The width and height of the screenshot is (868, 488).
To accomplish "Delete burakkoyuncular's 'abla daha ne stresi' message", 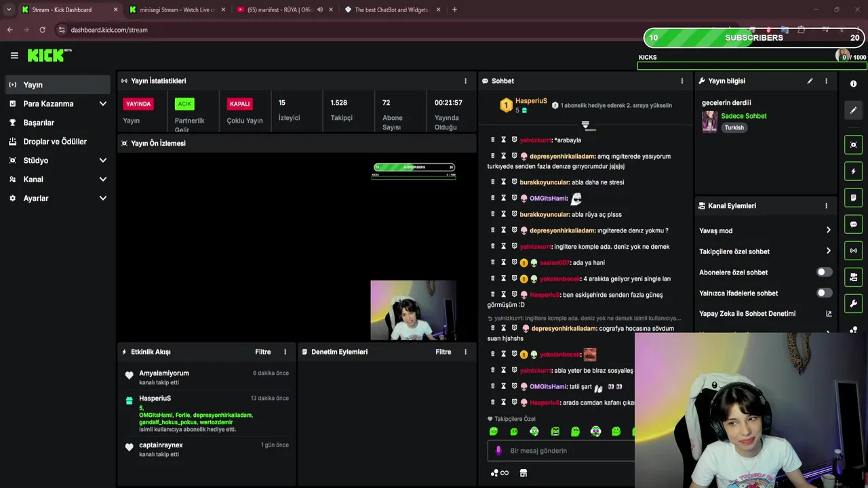I will [493, 182].
